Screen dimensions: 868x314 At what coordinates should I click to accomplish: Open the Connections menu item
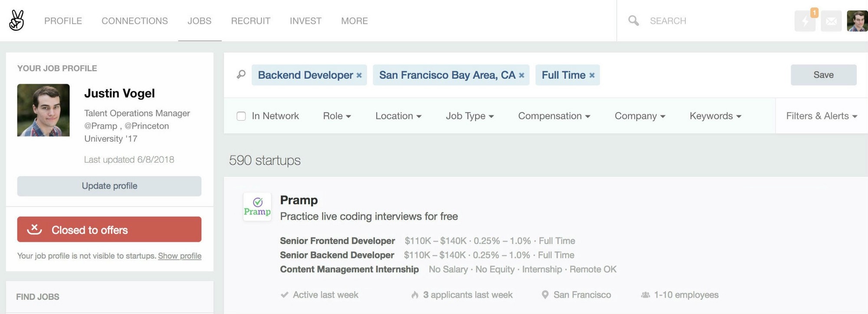(x=135, y=21)
